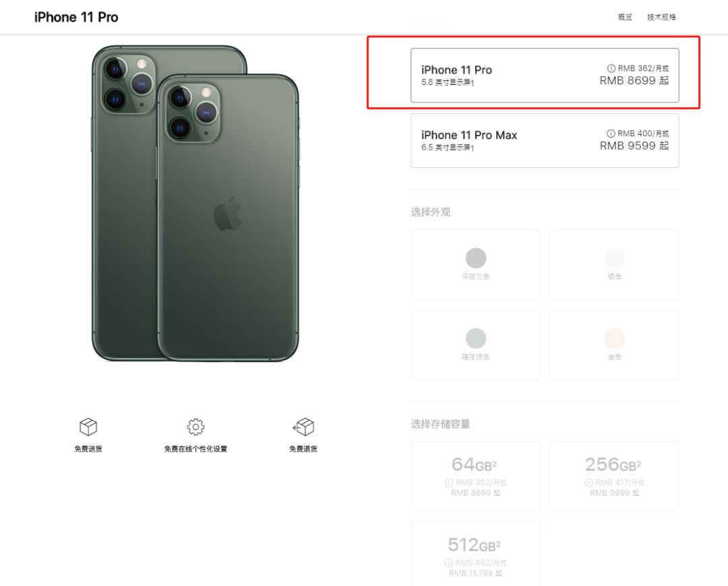This screenshot has height=586, width=728.
Task: Select the iPhone 11 Pro 5.8-inch model
Action: pyautogui.click(x=545, y=76)
